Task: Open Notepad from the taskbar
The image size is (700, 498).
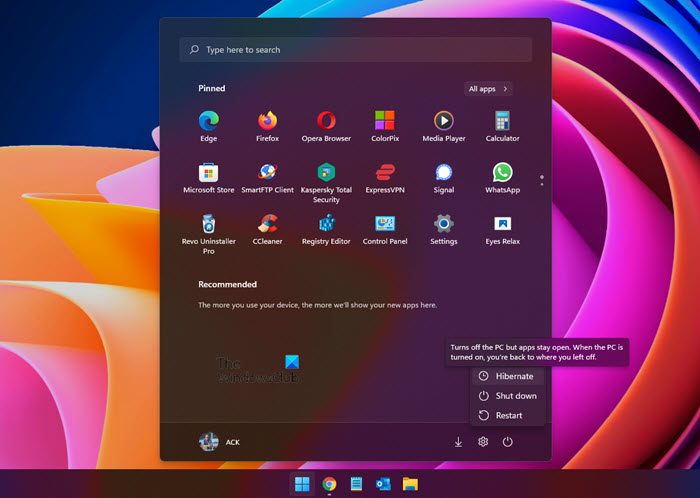Action: tap(356, 484)
